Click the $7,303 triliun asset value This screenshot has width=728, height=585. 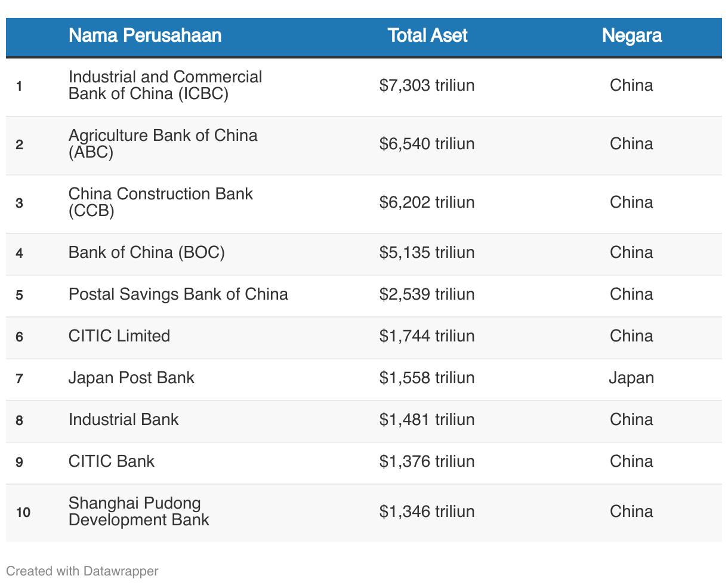(x=427, y=85)
